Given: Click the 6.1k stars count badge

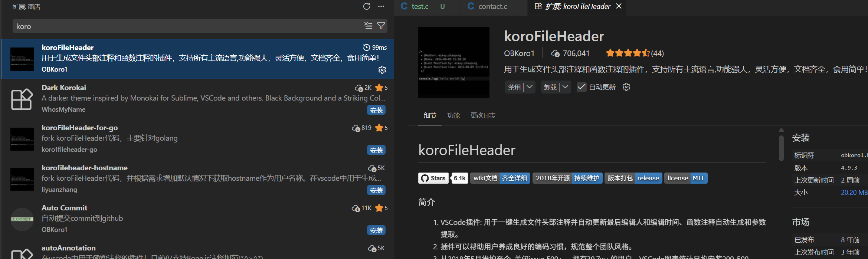Looking at the screenshot, I should (459, 178).
